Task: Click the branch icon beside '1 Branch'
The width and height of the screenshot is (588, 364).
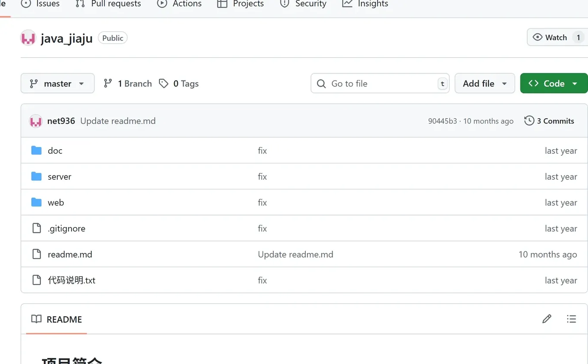Action: [x=107, y=83]
